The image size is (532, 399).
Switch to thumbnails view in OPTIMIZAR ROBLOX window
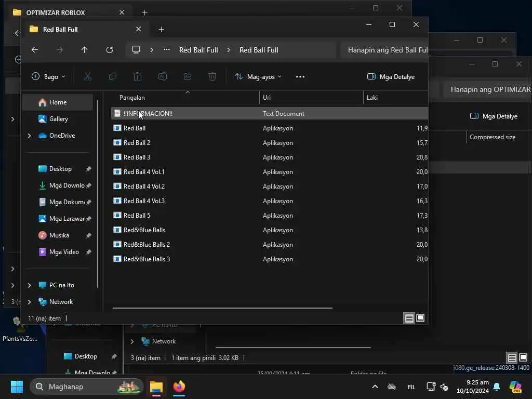(523, 357)
